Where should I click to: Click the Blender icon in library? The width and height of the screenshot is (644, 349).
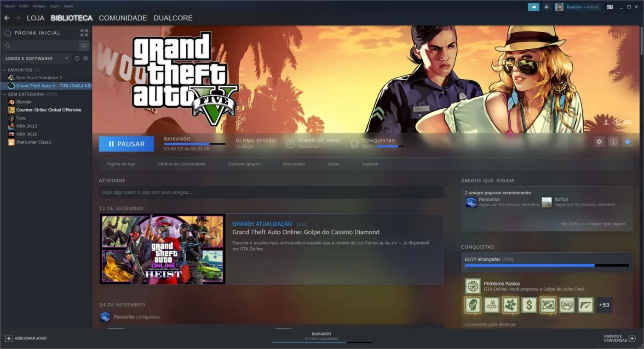click(11, 102)
